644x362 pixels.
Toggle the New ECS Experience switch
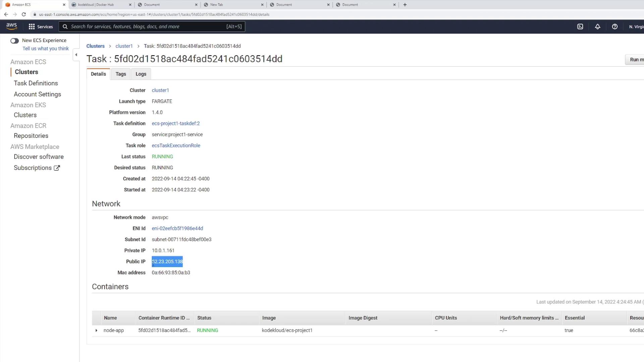[x=14, y=41]
